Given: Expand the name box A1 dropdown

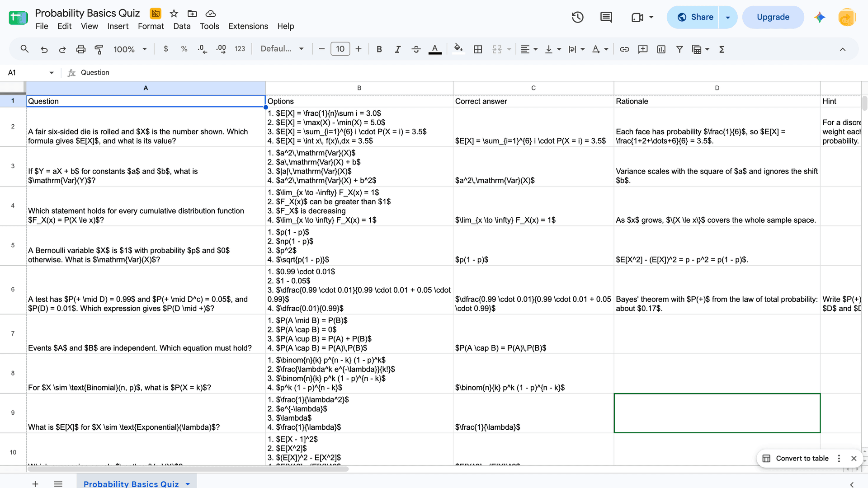Looking at the screenshot, I should (52, 73).
